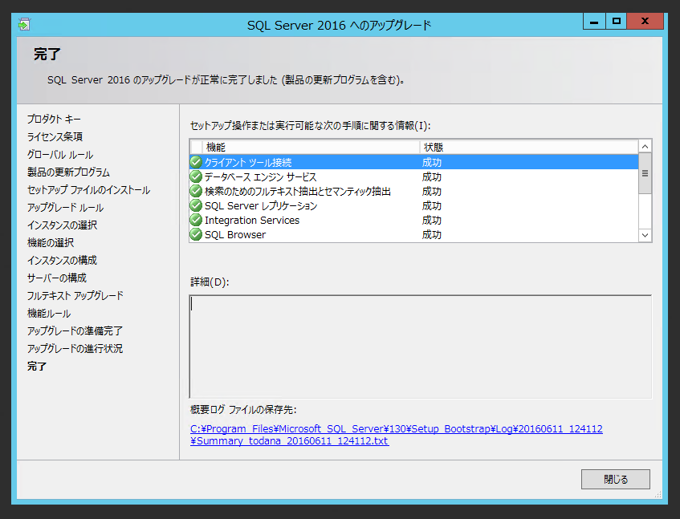Click フルテキスト アップグレード step in sidebar
This screenshot has width=680, height=519.
75,296
